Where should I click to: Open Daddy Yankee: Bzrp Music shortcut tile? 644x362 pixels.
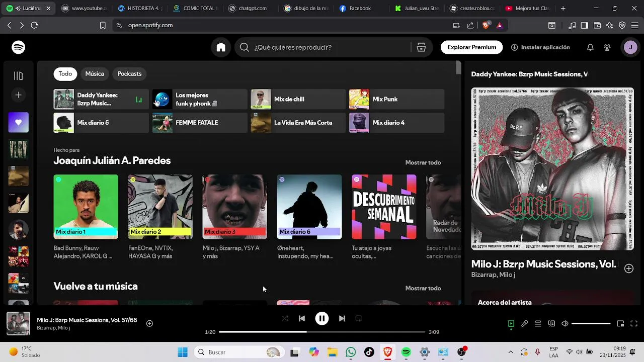(x=101, y=100)
